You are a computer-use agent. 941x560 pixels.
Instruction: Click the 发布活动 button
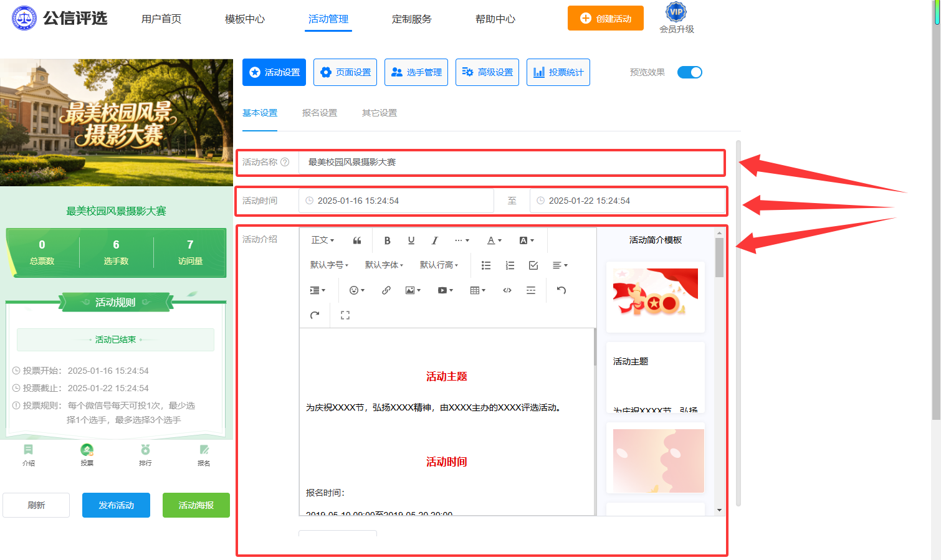(x=116, y=505)
